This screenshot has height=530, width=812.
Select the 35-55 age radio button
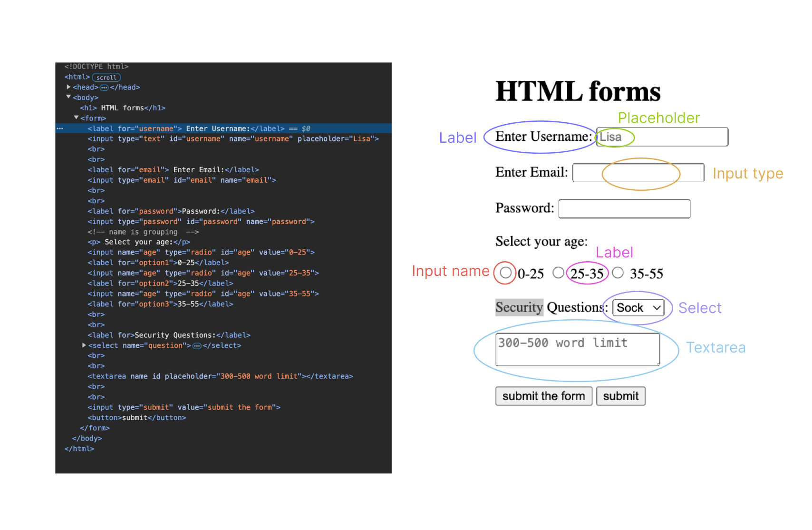tap(618, 273)
